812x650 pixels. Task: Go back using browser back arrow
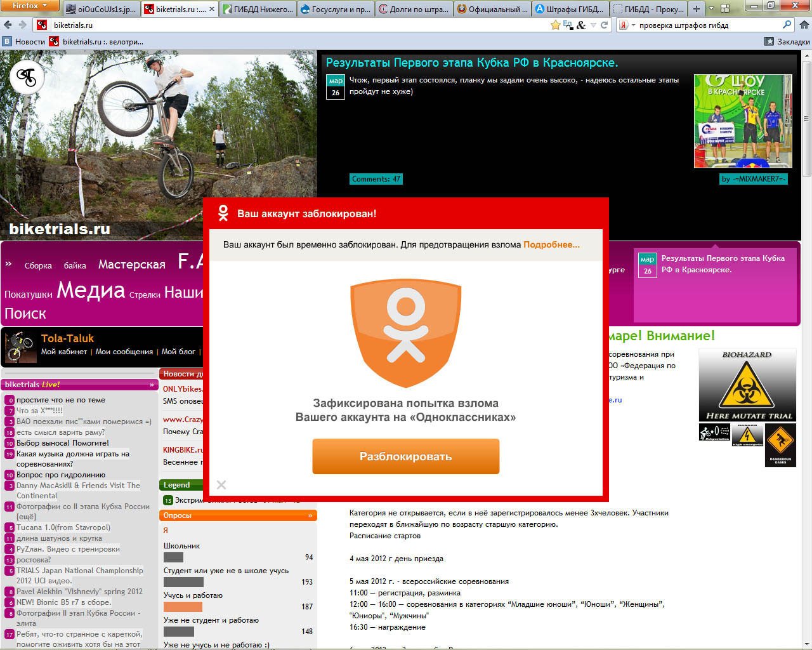[8, 25]
